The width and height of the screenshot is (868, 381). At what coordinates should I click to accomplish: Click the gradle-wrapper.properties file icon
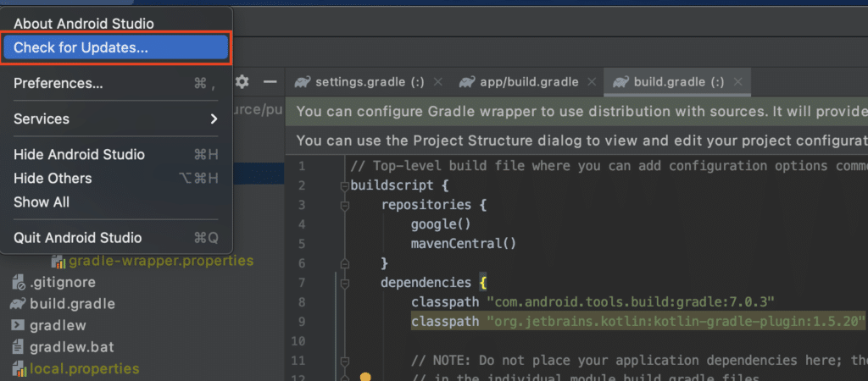pos(58,261)
